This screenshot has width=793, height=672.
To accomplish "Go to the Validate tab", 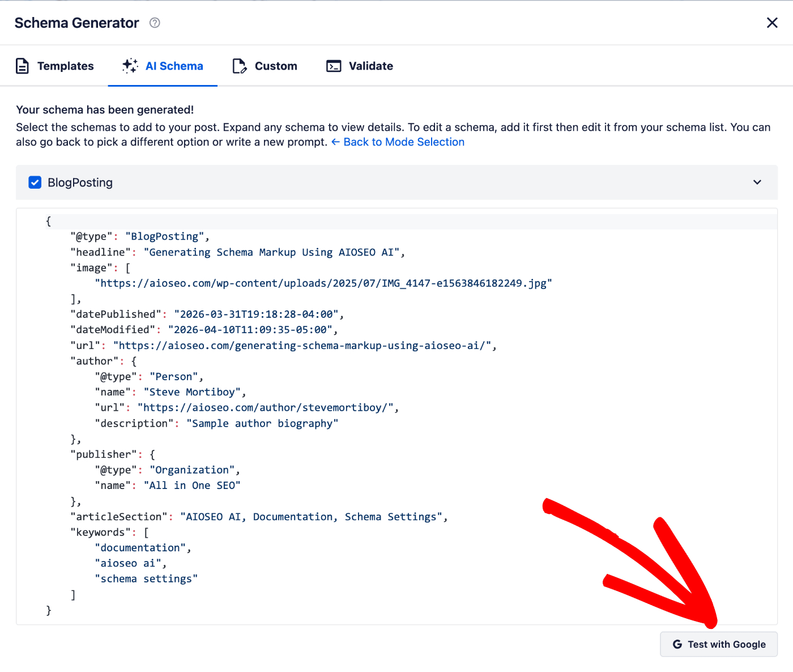I will pos(370,66).
